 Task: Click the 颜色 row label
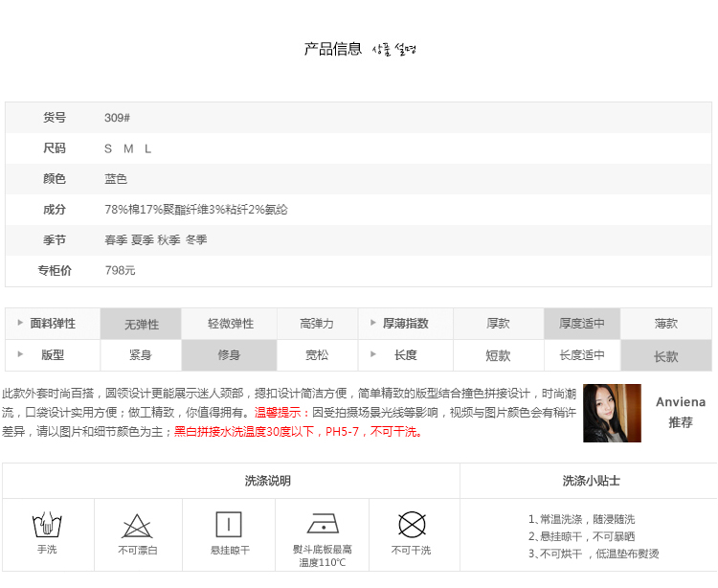pos(55,178)
